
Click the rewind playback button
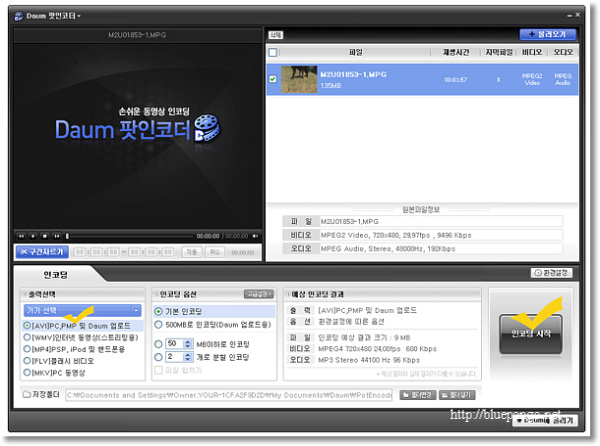pyautogui.click(x=21, y=236)
